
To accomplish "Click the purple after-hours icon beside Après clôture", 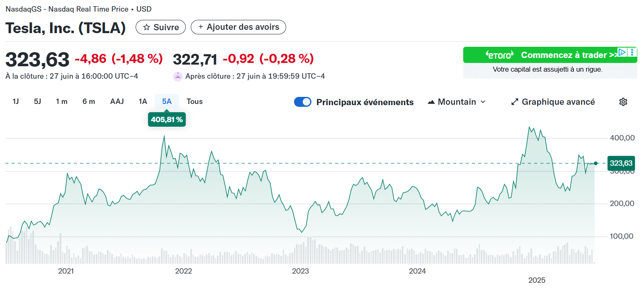I will coord(177,76).
